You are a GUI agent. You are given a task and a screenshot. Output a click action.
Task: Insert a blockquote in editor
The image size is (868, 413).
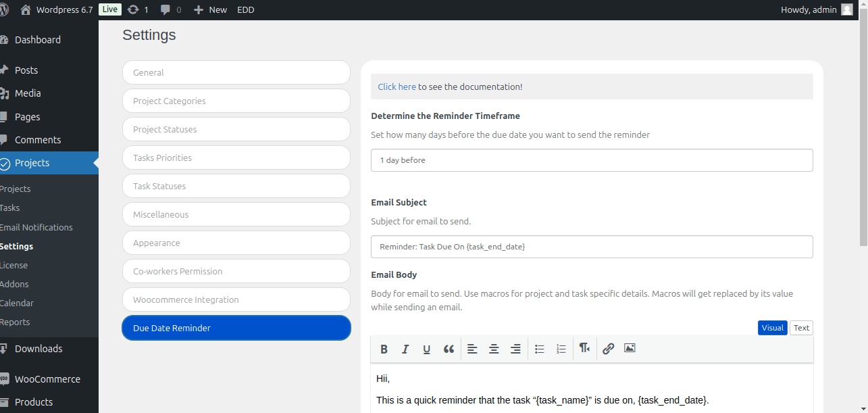(449, 349)
